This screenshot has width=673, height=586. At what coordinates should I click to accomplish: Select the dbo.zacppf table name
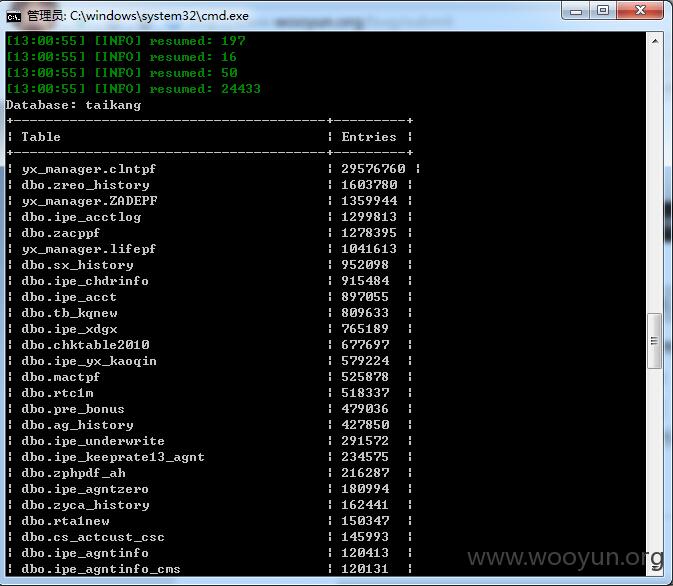61,233
